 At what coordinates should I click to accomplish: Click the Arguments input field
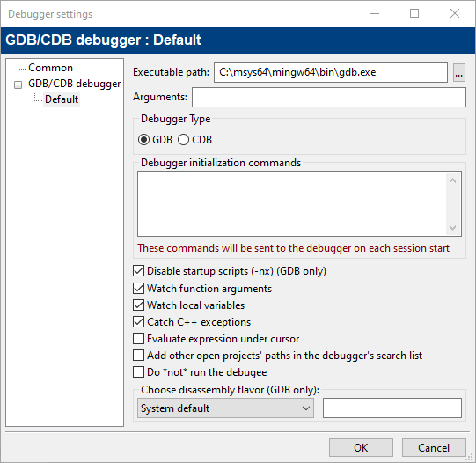329,97
